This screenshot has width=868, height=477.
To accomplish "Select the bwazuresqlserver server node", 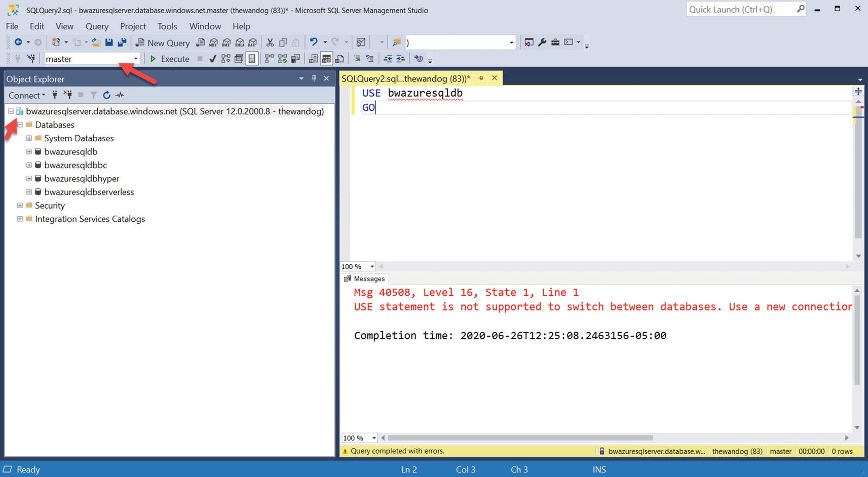I will (175, 111).
